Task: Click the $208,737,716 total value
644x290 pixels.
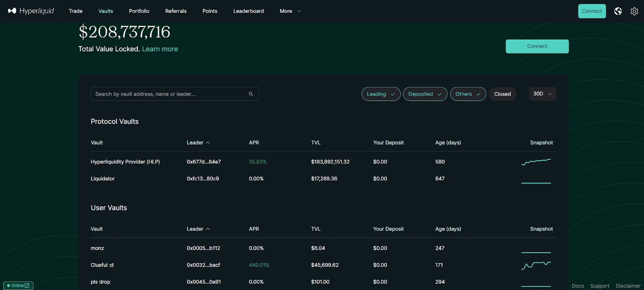Action: pyautogui.click(x=124, y=32)
